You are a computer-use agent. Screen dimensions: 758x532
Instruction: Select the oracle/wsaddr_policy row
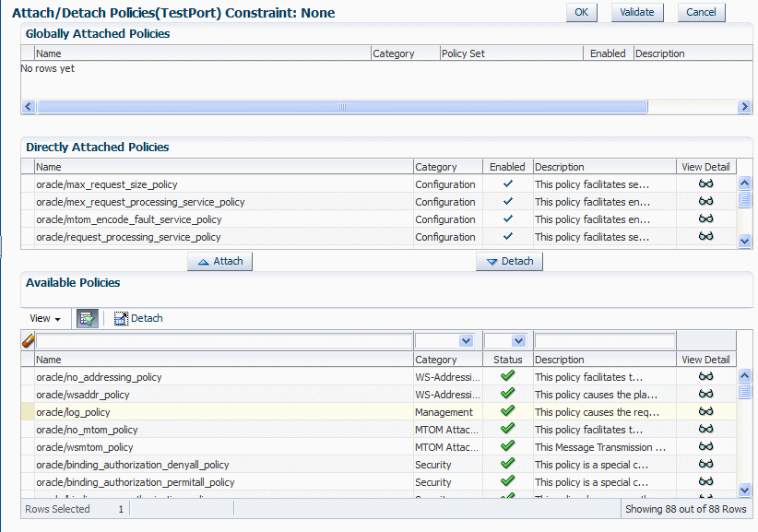click(378, 395)
